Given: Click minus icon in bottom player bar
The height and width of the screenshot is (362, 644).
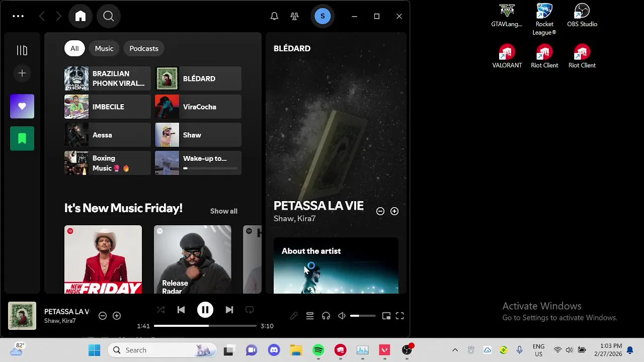Looking at the screenshot, I should [103, 316].
